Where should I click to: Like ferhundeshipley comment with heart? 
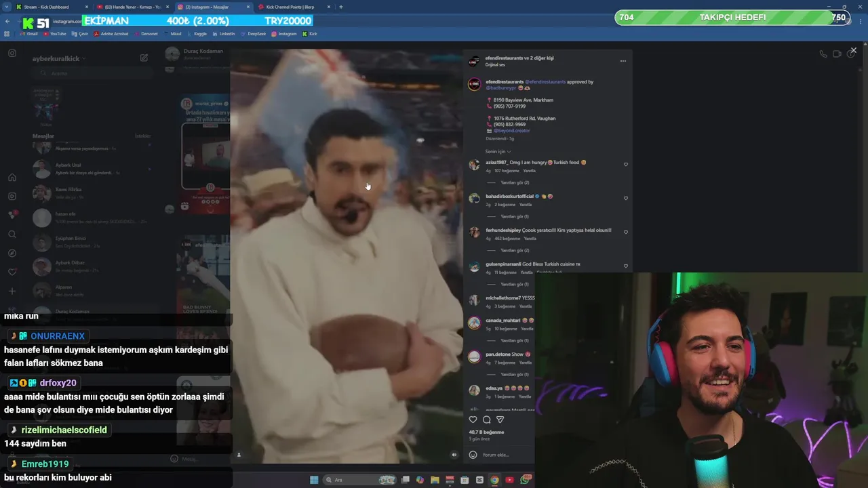[x=626, y=232]
